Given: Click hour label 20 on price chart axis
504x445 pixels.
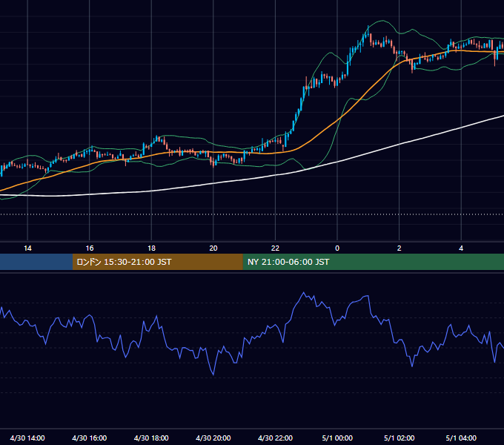Looking at the screenshot, I should (x=213, y=248).
